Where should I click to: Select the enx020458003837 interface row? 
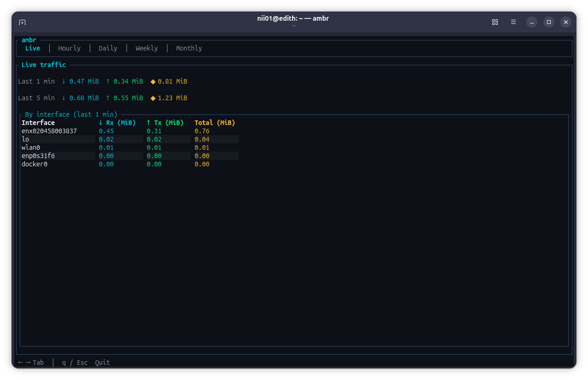130,131
